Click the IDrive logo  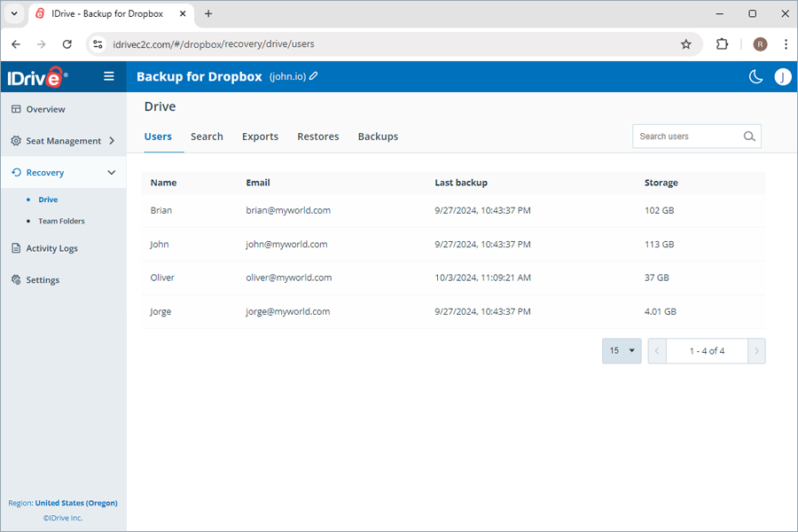point(35,76)
